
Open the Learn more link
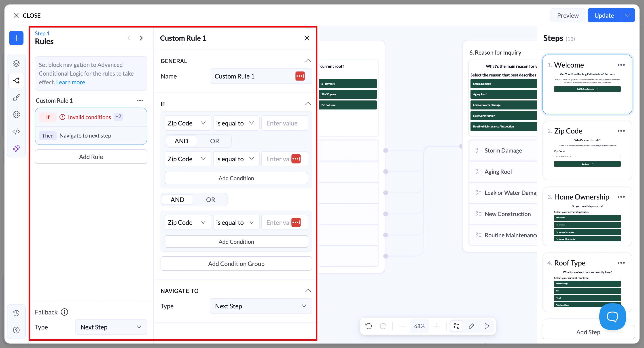pyautogui.click(x=70, y=82)
